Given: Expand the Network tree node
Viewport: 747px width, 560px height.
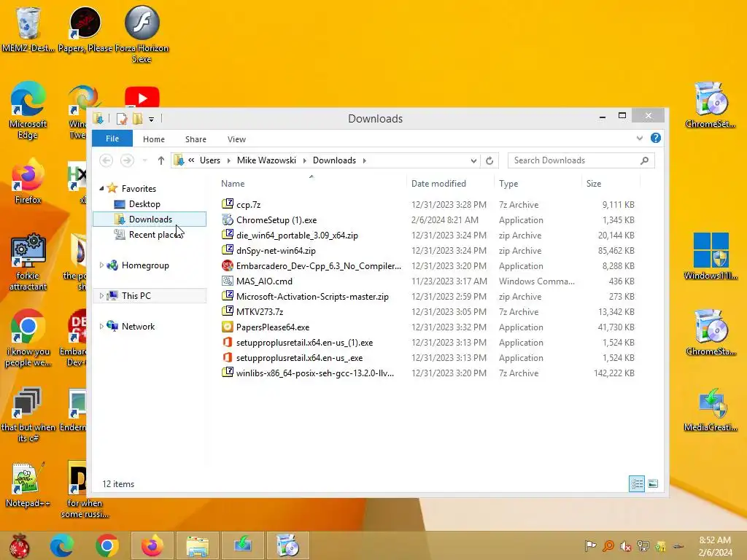Looking at the screenshot, I should coord(101,326).
